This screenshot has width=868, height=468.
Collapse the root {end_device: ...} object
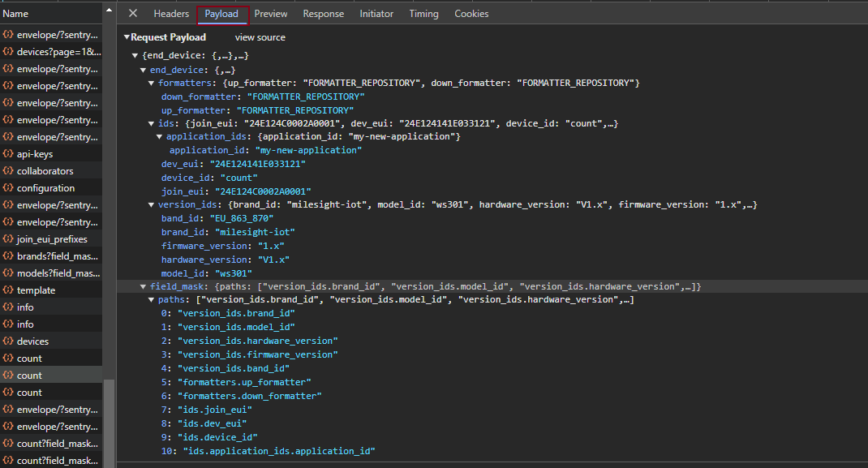pos(135,55)
